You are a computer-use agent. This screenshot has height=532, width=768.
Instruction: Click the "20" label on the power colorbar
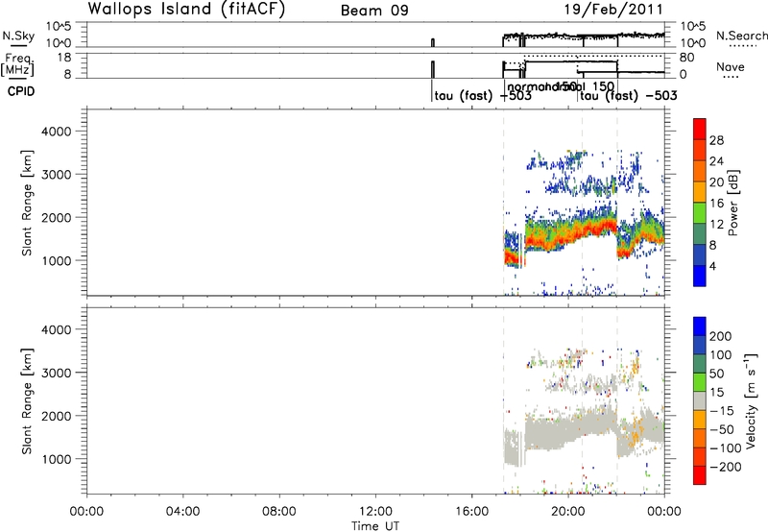pos(716,182)
